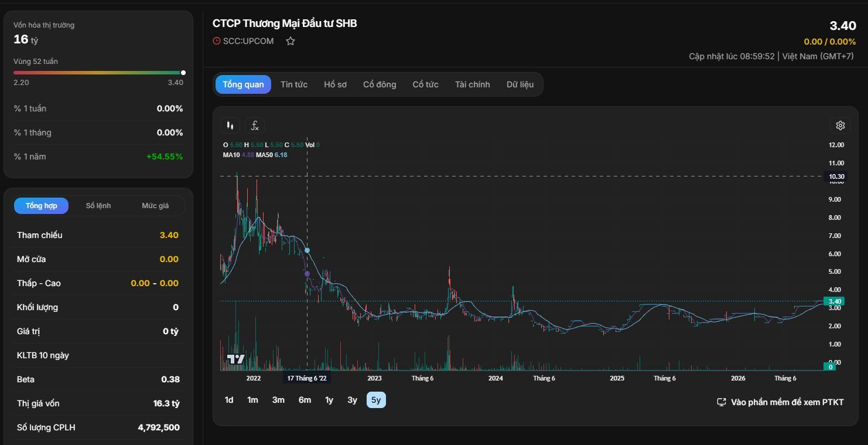
Task: Click the MA10 indicator legend
Action: coord(231,155)
